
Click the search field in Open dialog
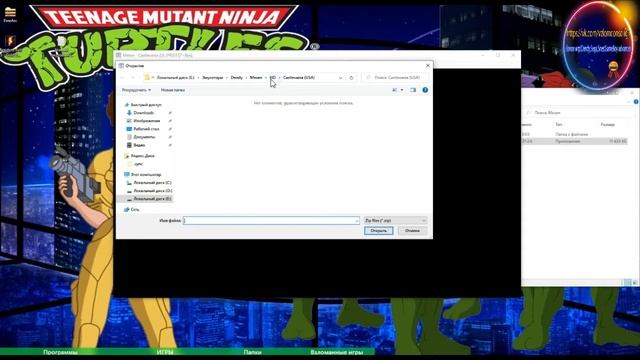pos(395,78)
